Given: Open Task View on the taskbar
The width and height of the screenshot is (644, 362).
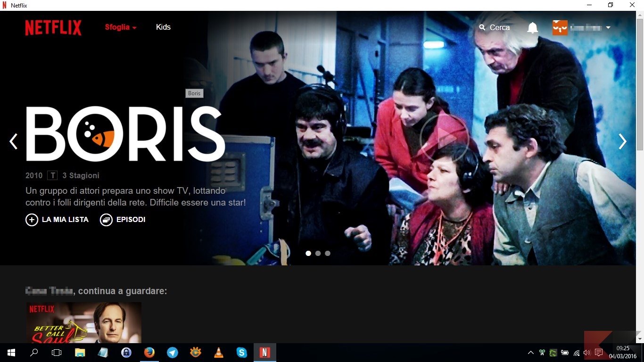Looking at the screenshot, I should tap(57, 353).
